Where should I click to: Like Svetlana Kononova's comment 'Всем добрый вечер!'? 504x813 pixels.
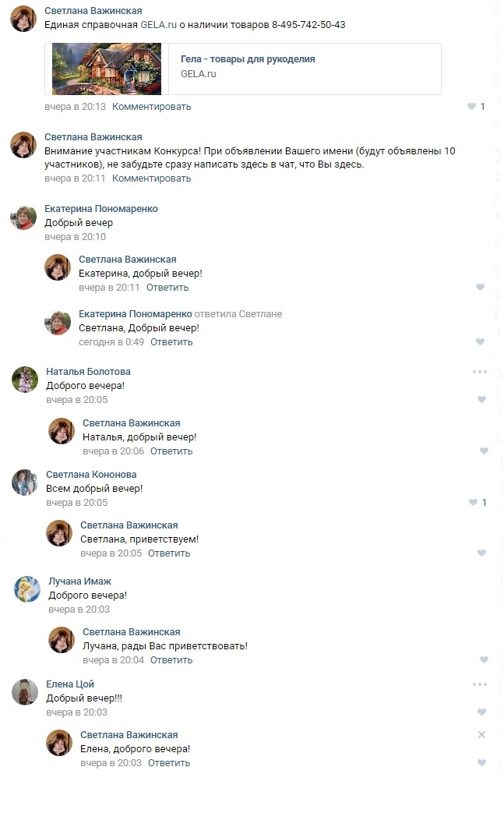473,503
